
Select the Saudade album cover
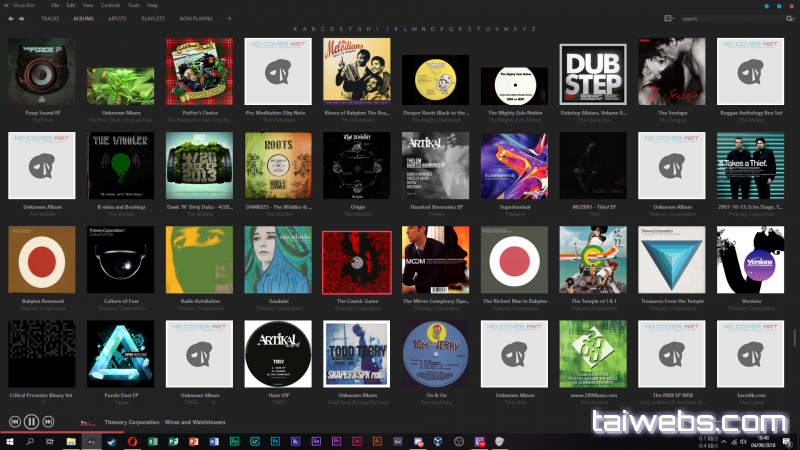click(278, 260)
